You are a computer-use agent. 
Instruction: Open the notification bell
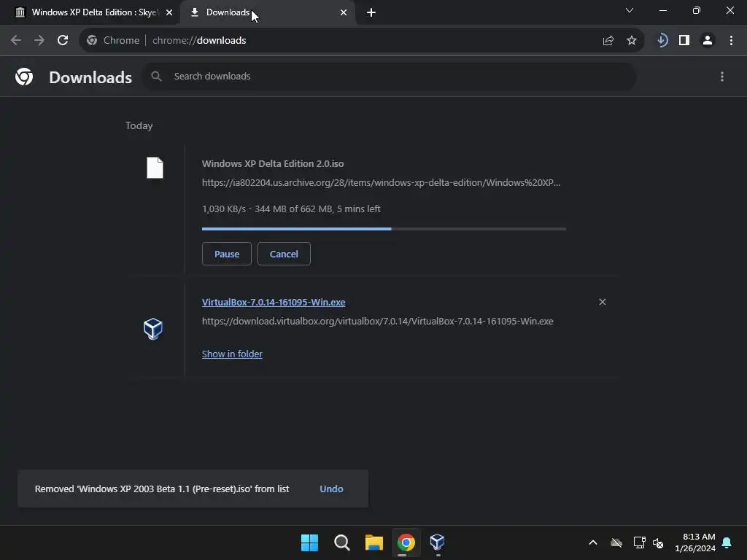point(727,542)
